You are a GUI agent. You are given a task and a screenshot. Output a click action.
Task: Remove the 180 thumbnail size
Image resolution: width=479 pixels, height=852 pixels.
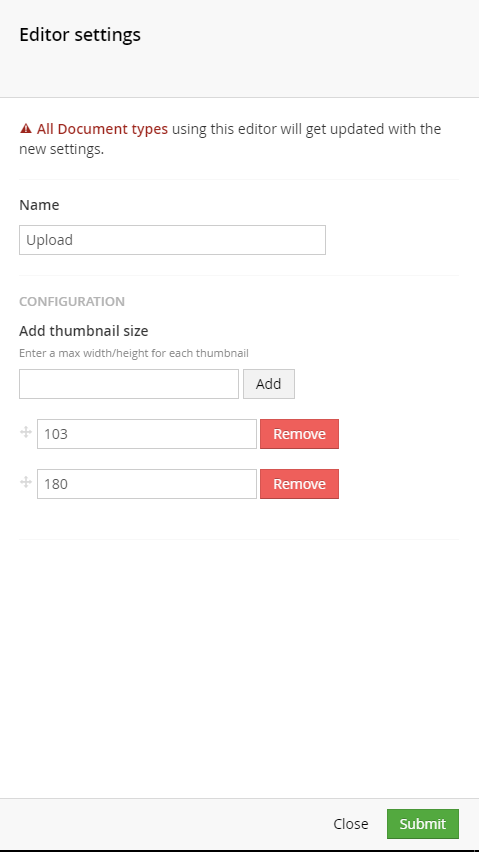click(299, 484)
